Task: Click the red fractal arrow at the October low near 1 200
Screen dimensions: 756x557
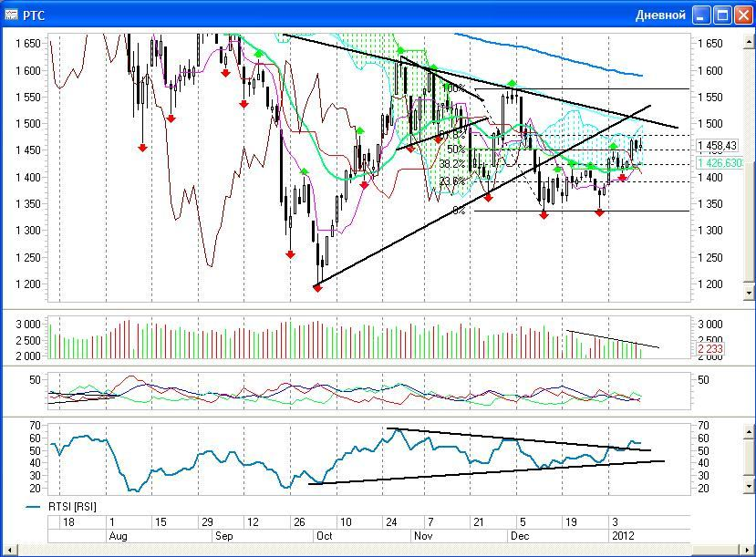Action: 317,288
